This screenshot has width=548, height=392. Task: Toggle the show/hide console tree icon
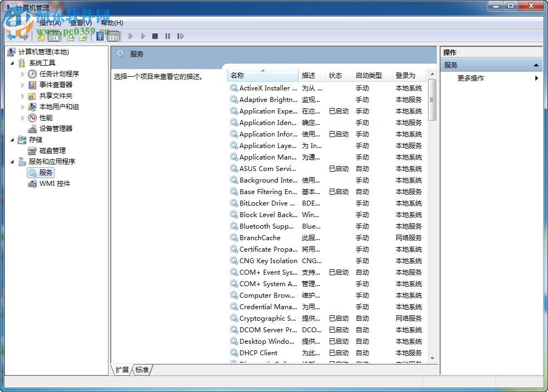[x=54, y=36]
